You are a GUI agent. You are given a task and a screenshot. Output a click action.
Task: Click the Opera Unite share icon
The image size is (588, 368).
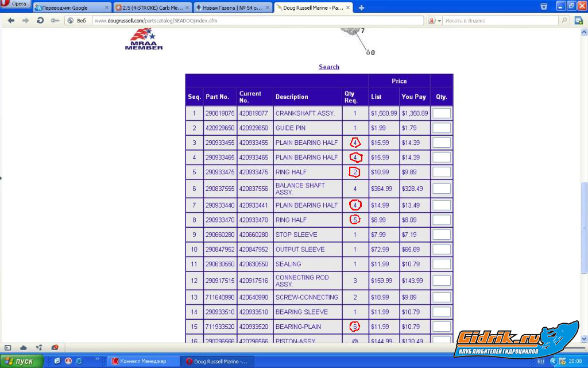(x=39, y=347)
